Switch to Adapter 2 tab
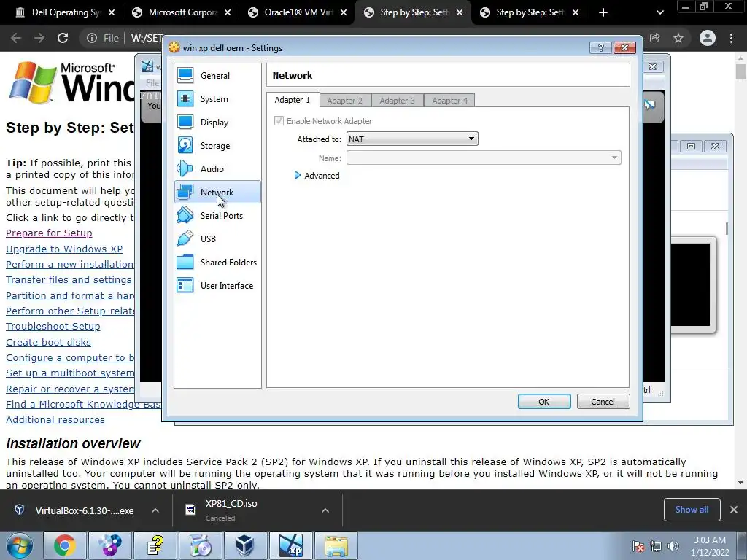747x560 pixels. [345, 101]
